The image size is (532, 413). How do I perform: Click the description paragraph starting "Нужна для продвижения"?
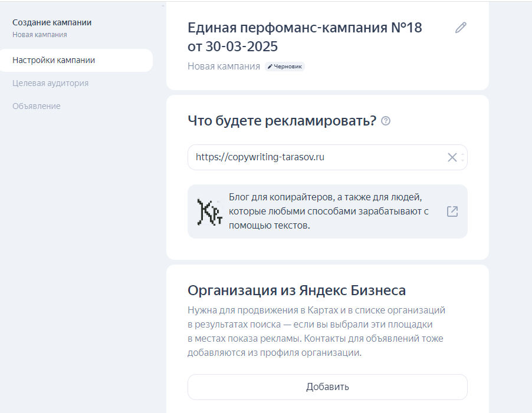[316, 331]
